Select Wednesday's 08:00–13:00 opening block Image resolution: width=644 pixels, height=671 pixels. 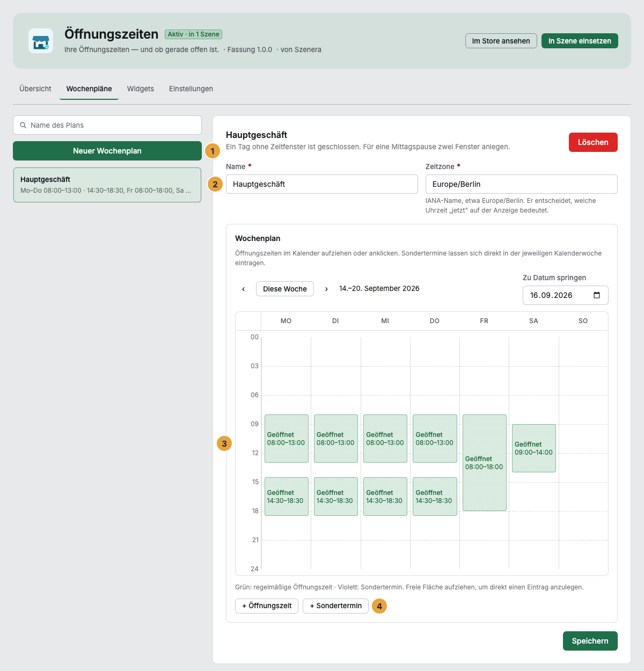(385, 439)
